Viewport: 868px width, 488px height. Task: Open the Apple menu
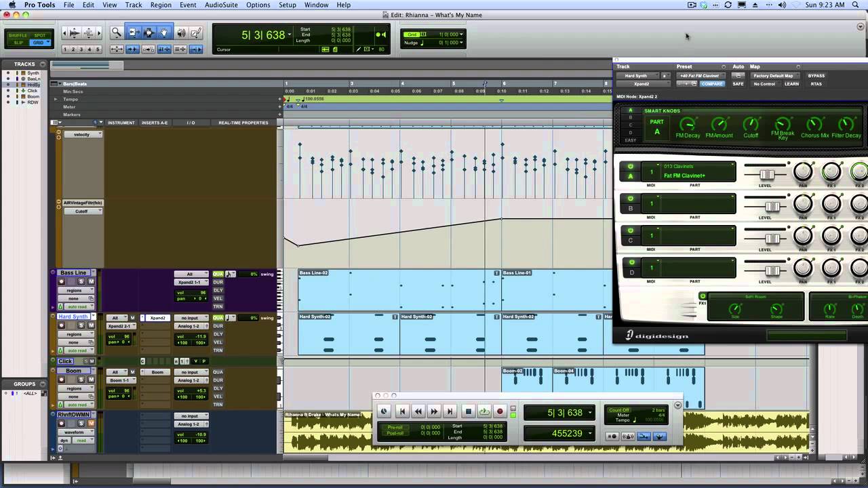coord(12,5)
